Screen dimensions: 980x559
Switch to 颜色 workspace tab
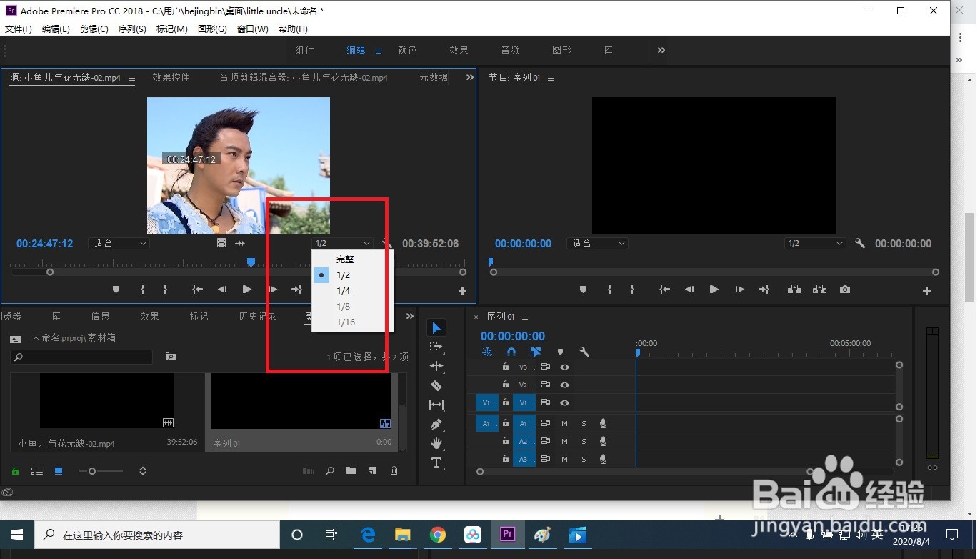coord(408,50)
